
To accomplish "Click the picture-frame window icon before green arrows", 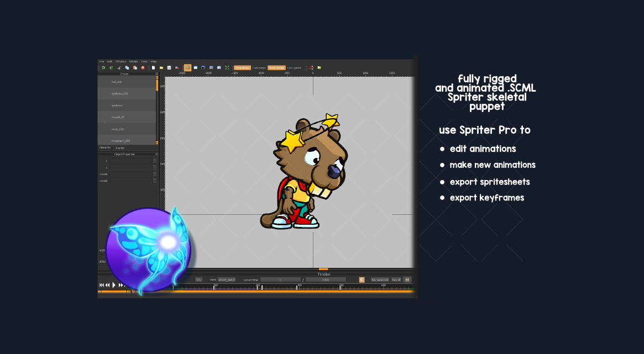I will coord(219,68).
